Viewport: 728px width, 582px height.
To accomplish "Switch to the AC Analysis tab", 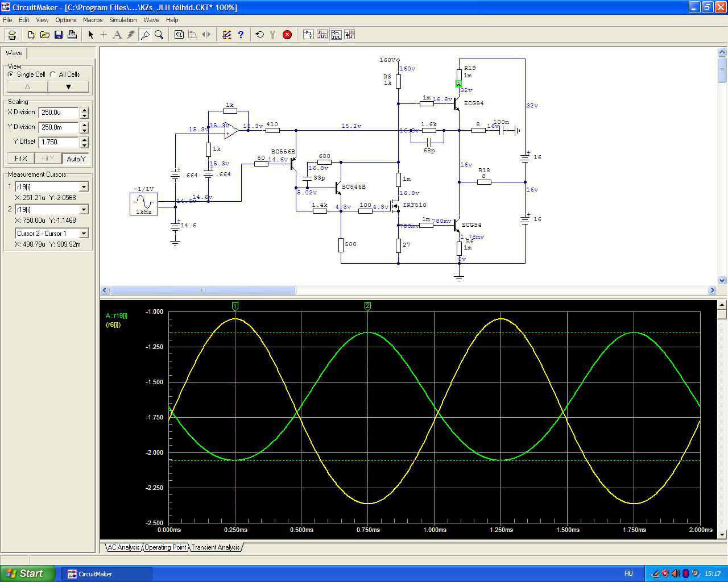I will [123, 547].
